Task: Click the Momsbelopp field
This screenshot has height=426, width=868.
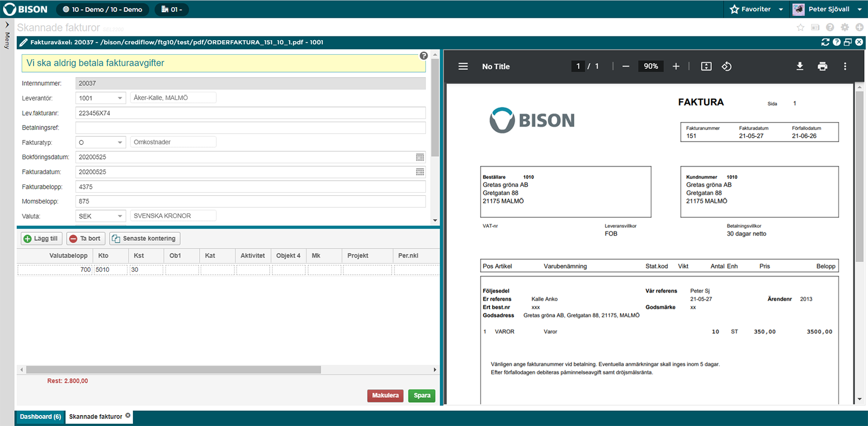Action: click(x=251, y=201)
